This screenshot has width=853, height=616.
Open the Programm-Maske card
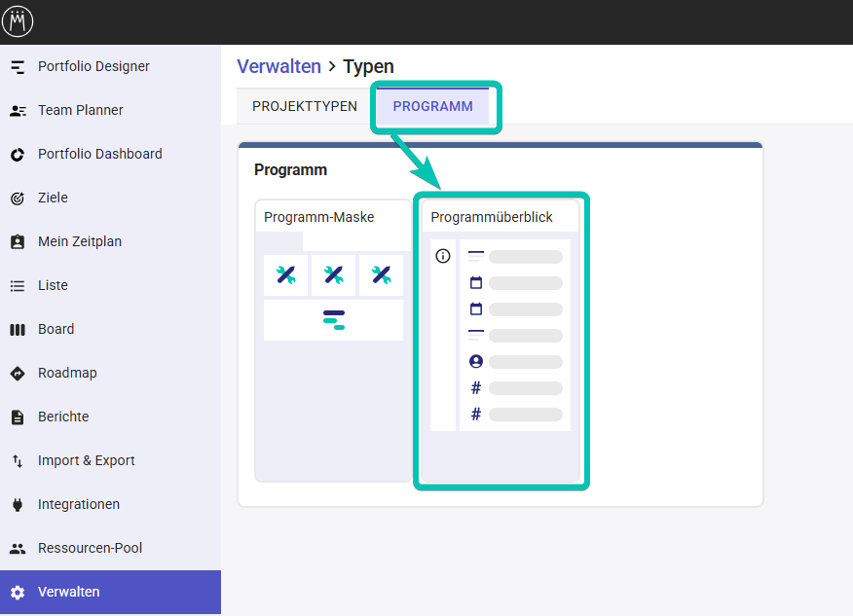click(333, 341)
